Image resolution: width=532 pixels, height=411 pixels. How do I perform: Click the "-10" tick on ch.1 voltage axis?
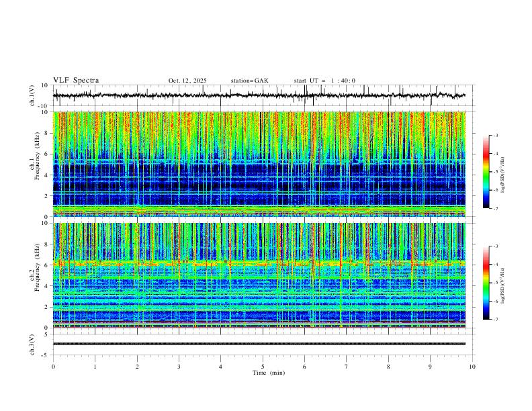pos(44,106)
